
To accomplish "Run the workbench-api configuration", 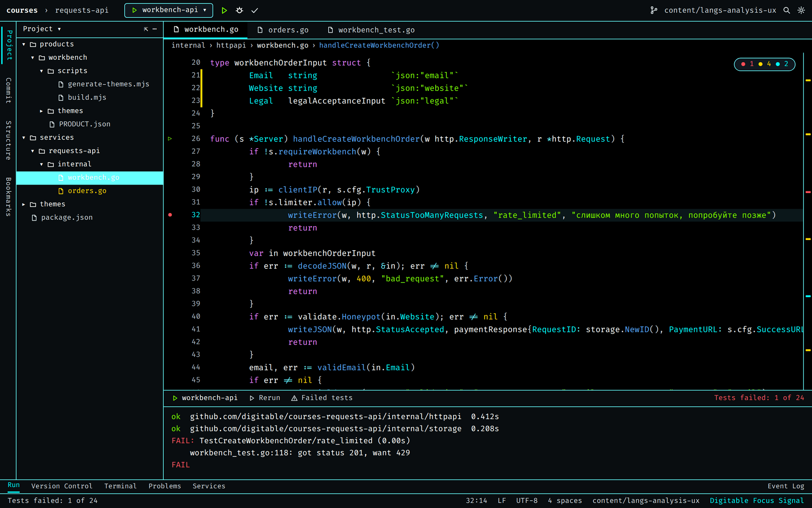I will click(x=224, y=10).
